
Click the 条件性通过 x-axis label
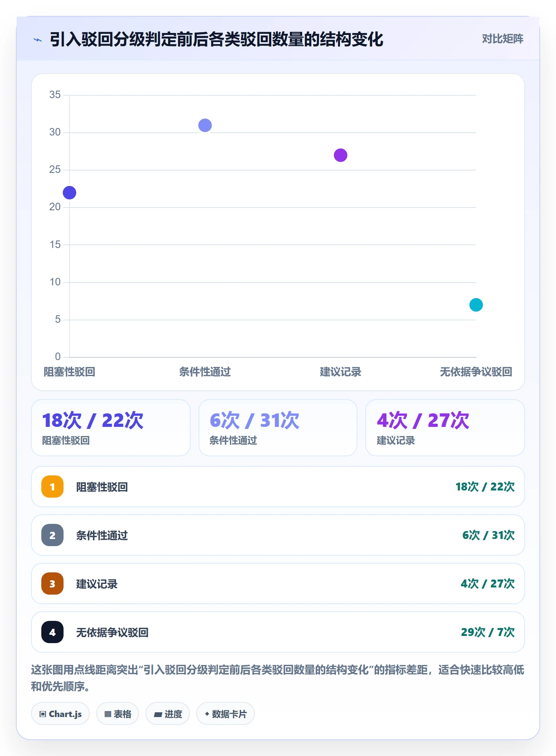205,372
